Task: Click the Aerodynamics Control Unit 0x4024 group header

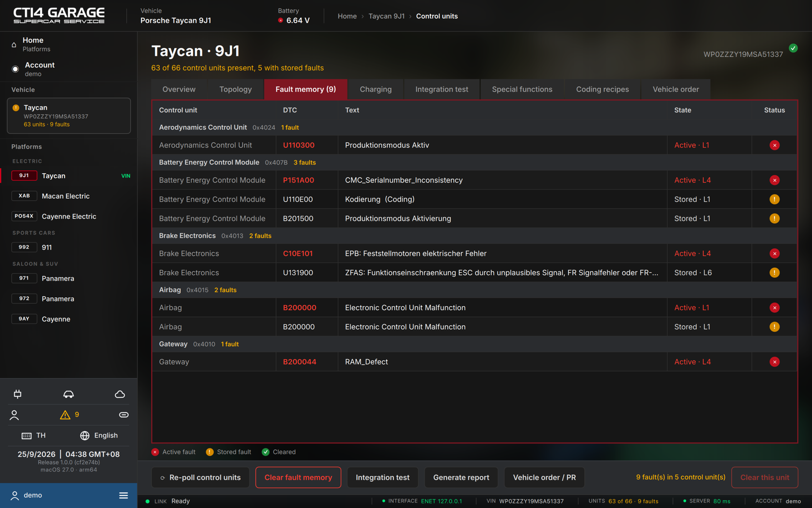Action: pyautogui.click(x=475, y=128)
